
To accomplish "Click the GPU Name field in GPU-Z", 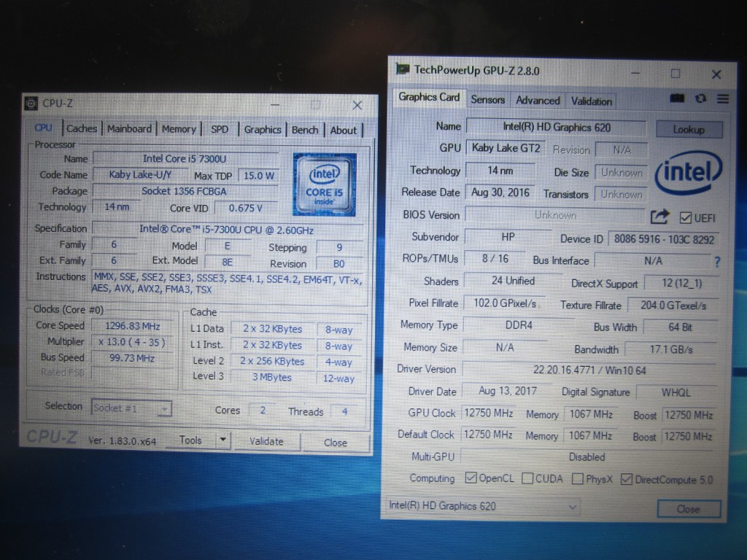I will 557,127.
